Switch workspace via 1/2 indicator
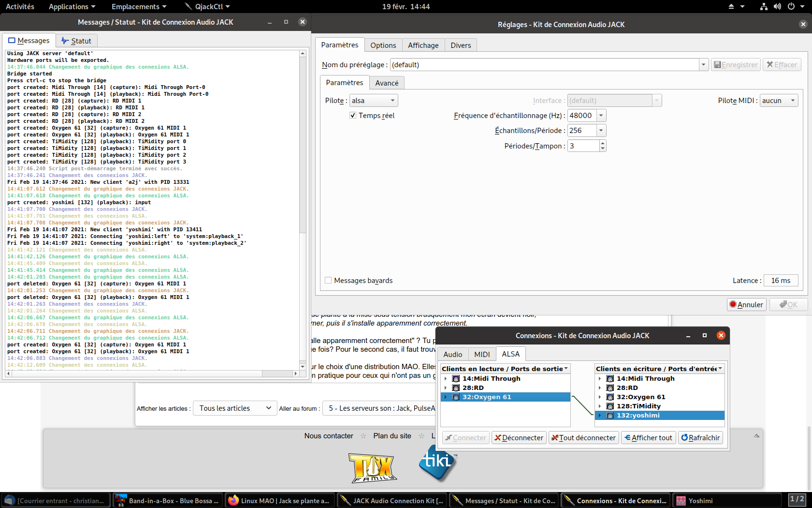The width and height of the screenshot is (812, 508). click(x=797, y=499)
